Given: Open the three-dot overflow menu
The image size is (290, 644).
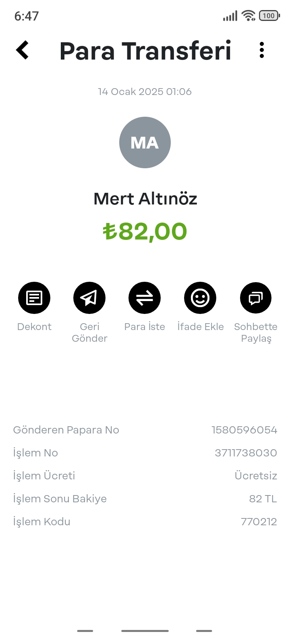Looking at the screenshot, I should click(x=262, y=50).
